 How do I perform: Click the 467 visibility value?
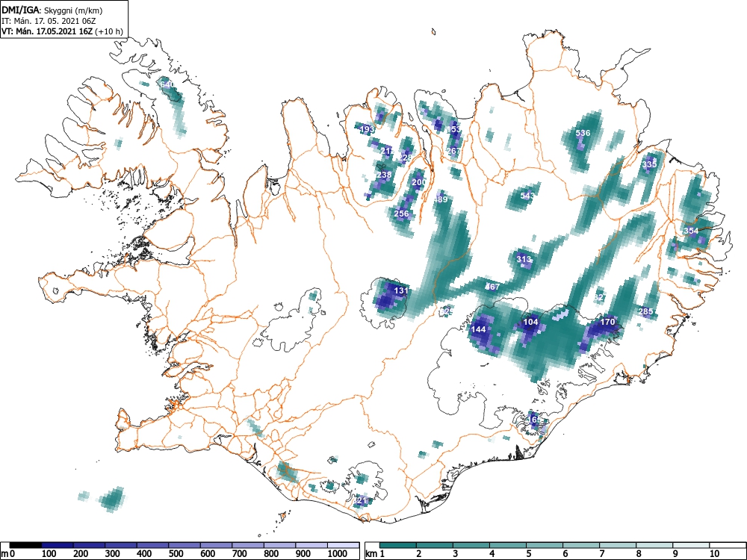coord(492,287)
